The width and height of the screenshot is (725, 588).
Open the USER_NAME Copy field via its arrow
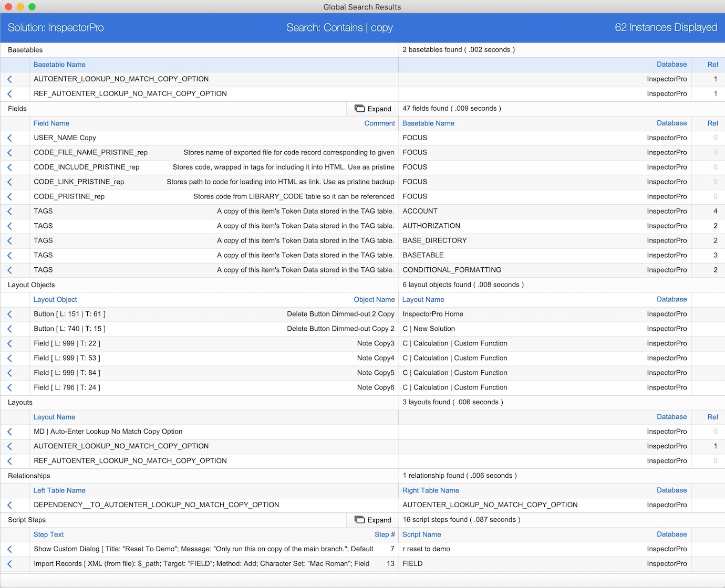point(9,138)
